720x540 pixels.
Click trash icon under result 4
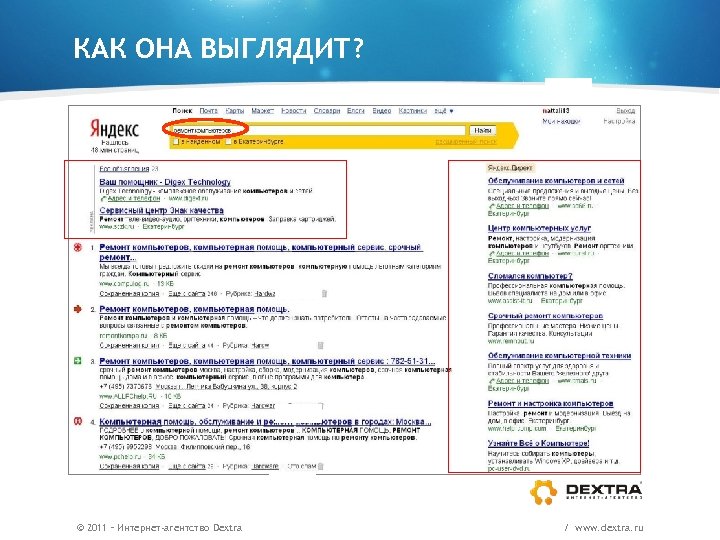pyautogui.click(x=321, y=466)
